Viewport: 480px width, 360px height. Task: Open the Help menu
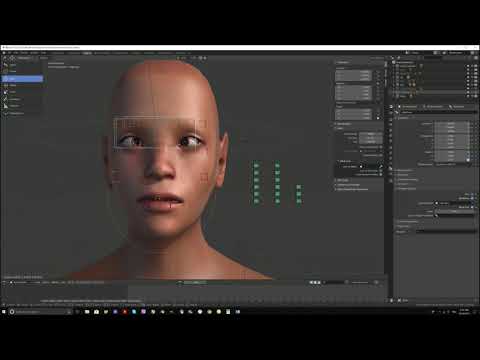pos(44,53)
